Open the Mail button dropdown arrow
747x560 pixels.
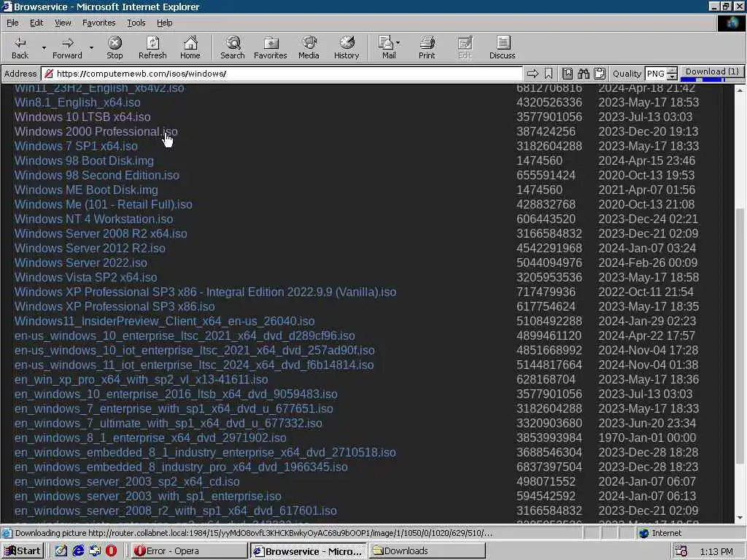398,43
